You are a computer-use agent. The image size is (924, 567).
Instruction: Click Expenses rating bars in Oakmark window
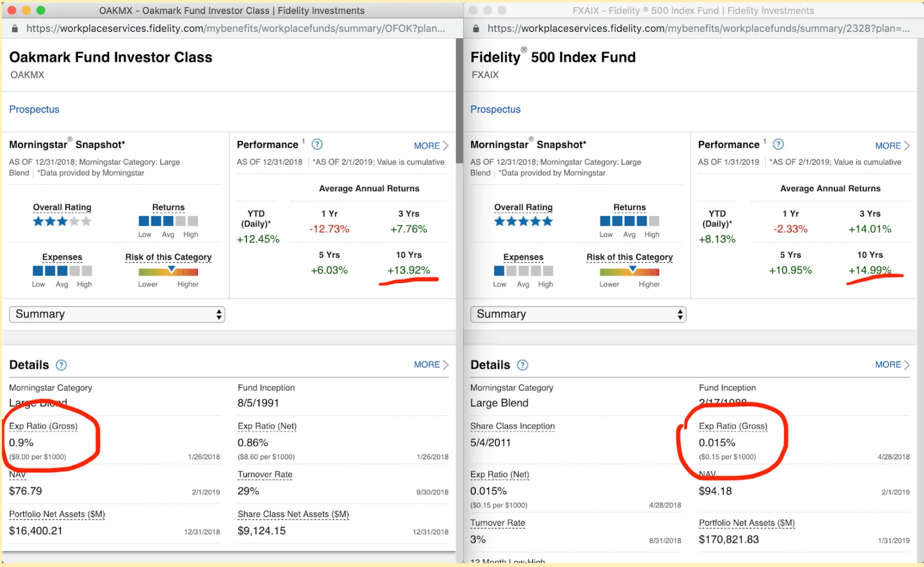62,270
